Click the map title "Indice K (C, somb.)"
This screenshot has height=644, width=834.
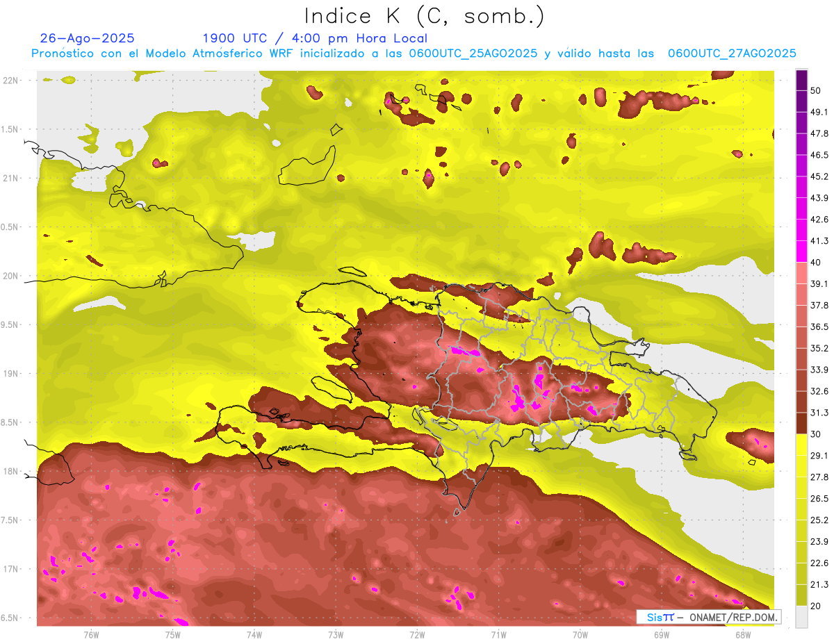tap(425, 16)
